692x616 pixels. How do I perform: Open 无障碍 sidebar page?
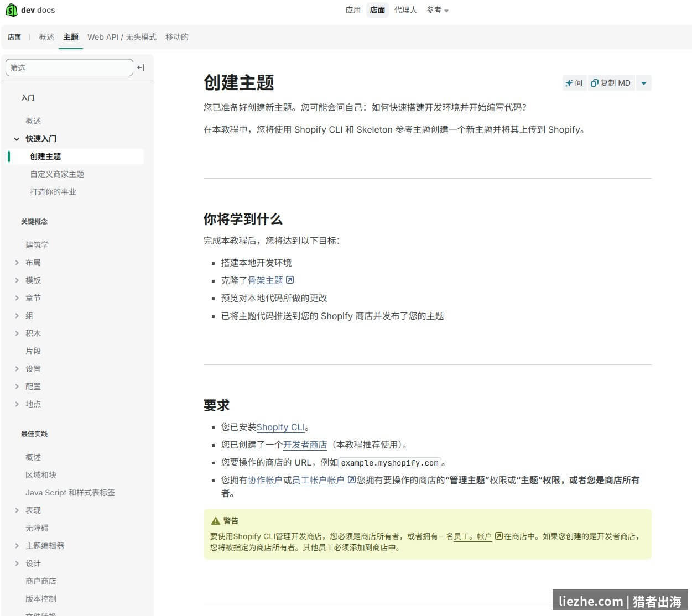(x=37, y=528)
